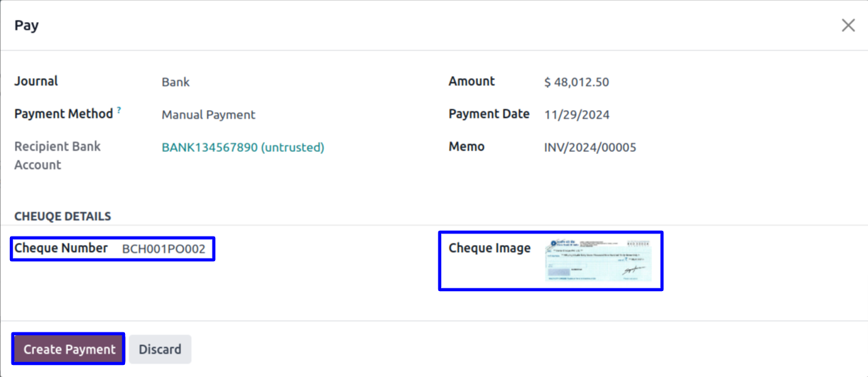Click the Amount field showing $ 48,012.50

tap(576, 82)
